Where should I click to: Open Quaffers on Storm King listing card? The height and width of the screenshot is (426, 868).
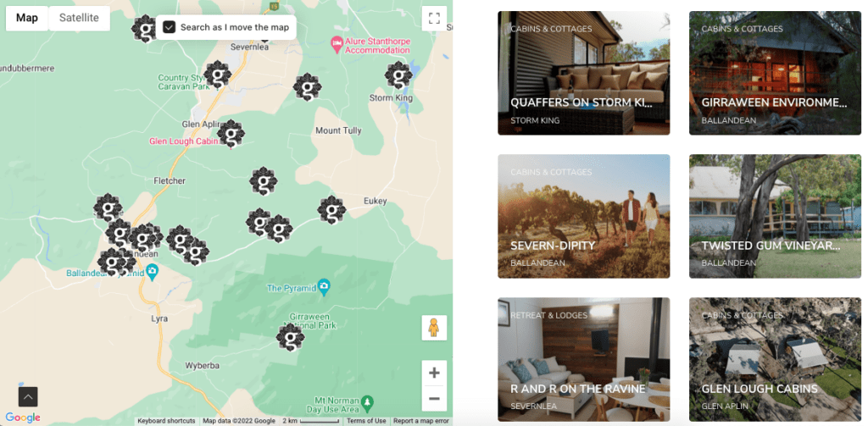tap(583, 73)
